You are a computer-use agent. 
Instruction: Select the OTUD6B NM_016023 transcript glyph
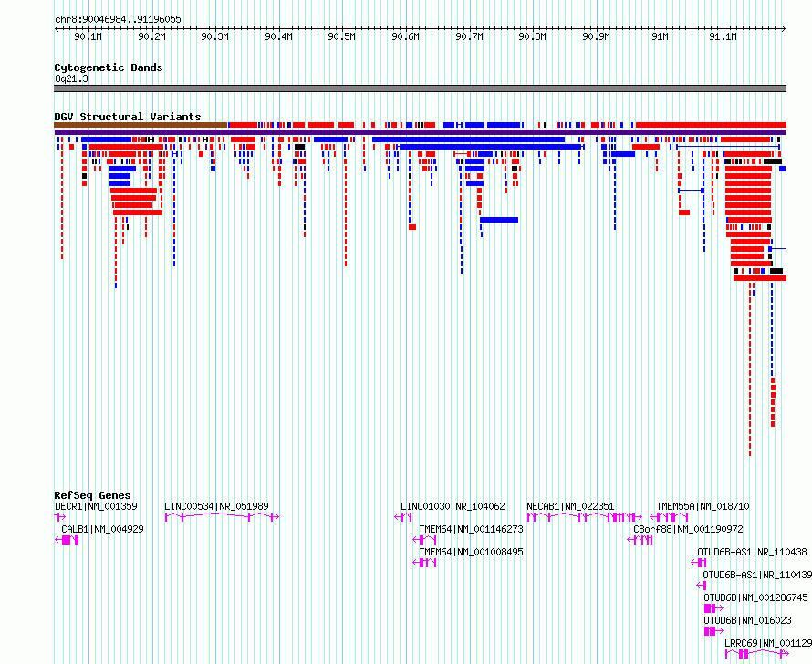pyautogui.click(x=713, y=631)
